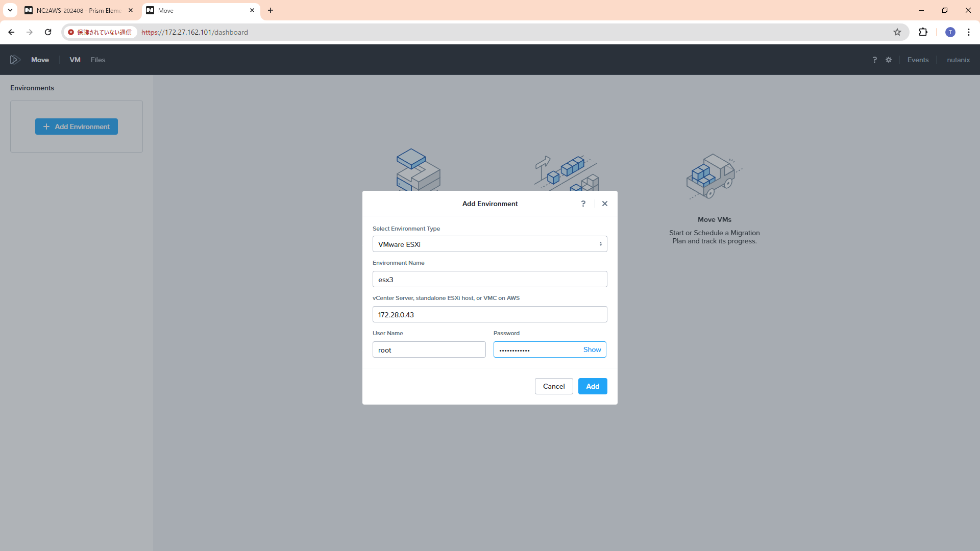Click the Cancel button
Screen dimensions: 980x551
553,386
